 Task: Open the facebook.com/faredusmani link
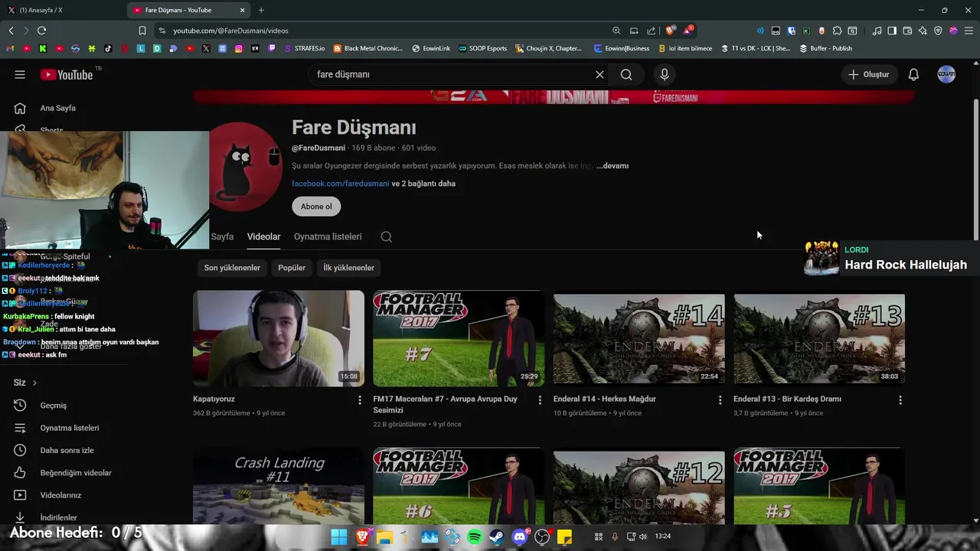click(x=340, y=184)
